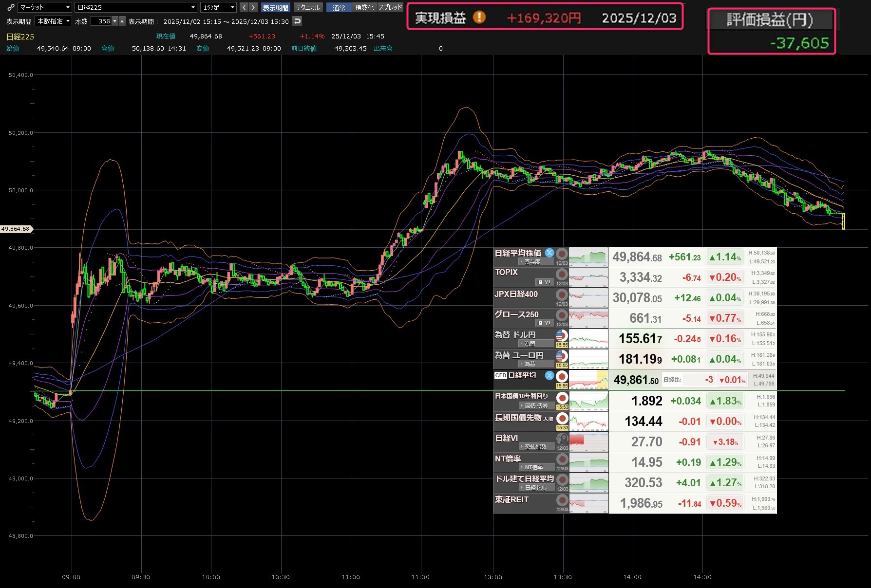Click the reset display period return icon
The width and height of the screenshot is (871, 588).
tap(297, 21)
